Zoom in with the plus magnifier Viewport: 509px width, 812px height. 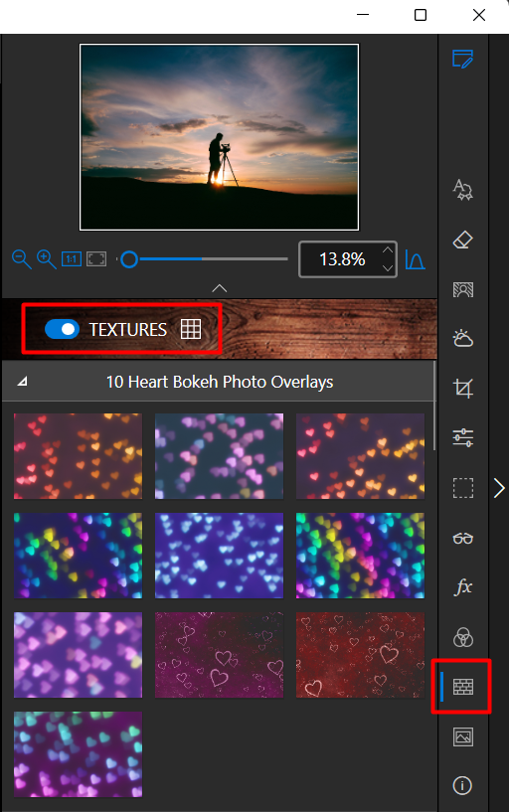tap(46, 259)
